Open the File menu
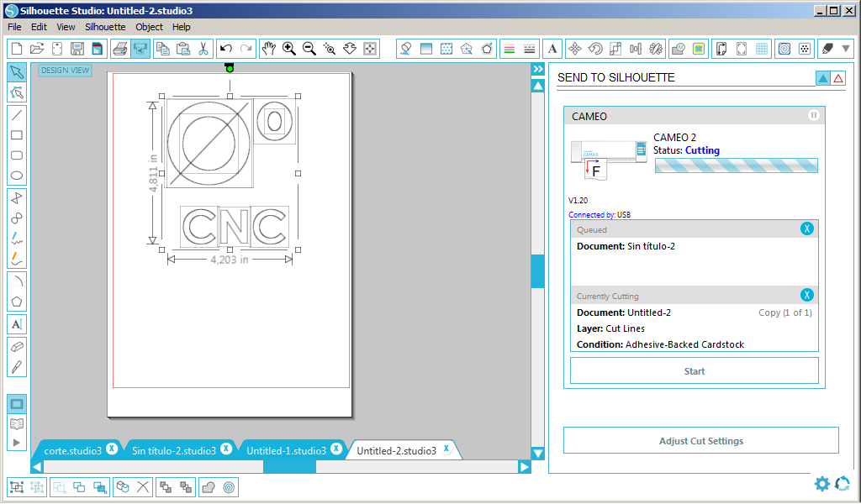This screenshot has width=861, height=504. click(x=14, y=27)
